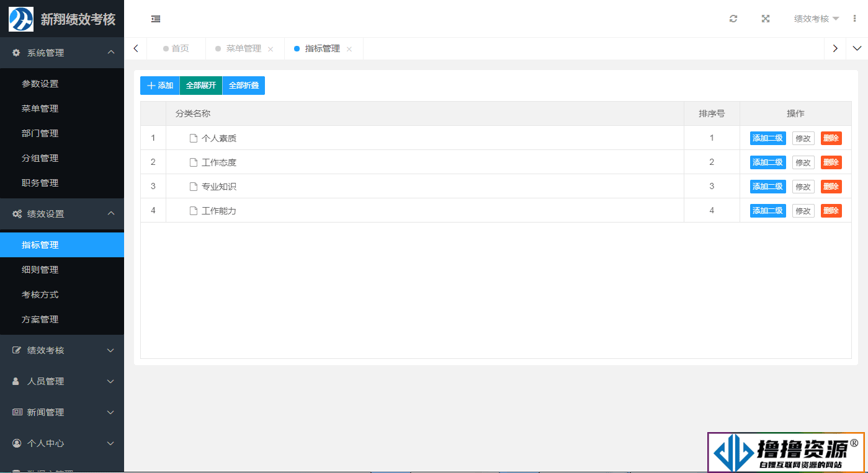
Task: Click 删除 for 工作能力
Action: tap(831, 211)
